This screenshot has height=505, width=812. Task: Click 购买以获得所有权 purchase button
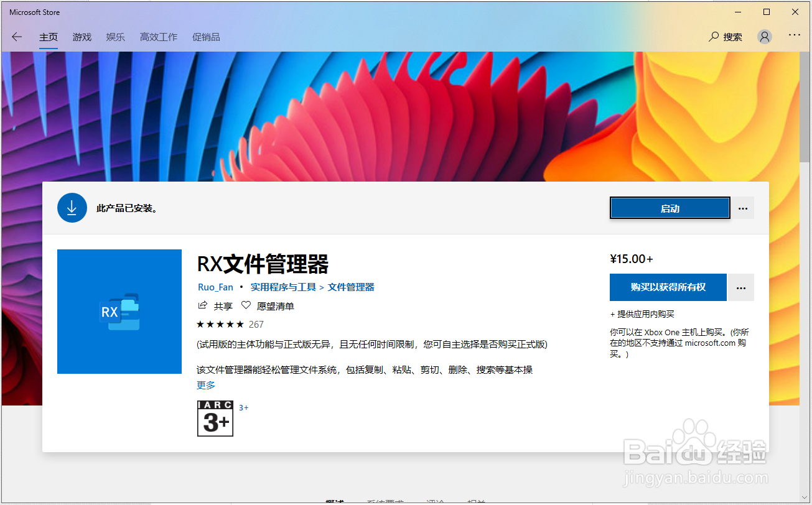click(668, 287)
